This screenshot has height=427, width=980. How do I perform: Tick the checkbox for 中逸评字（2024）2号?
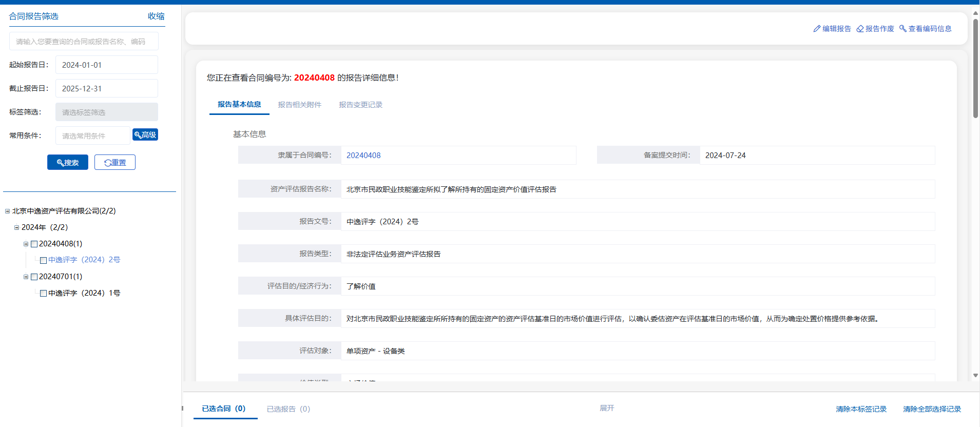click(44, 260)
